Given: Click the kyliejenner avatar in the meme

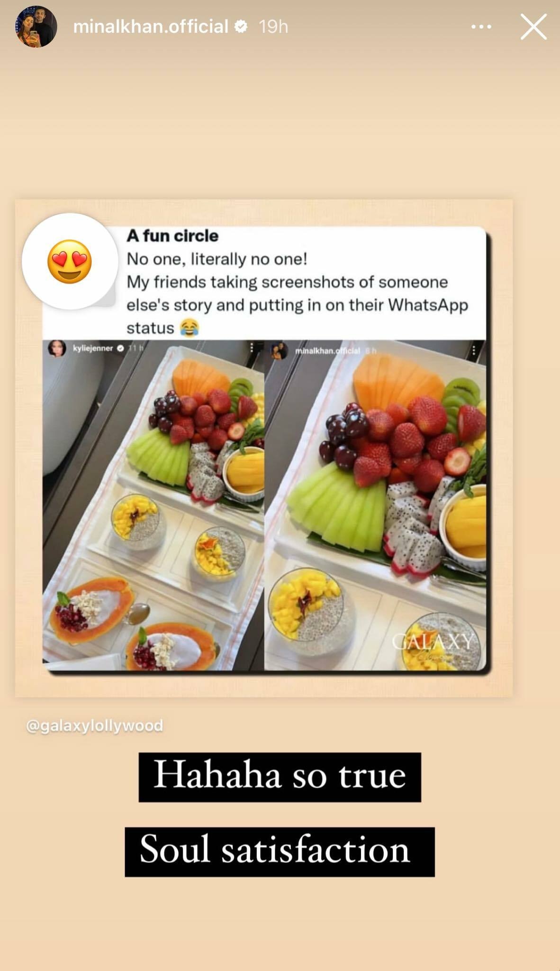Looking at the screenshot, I should 57,348.
